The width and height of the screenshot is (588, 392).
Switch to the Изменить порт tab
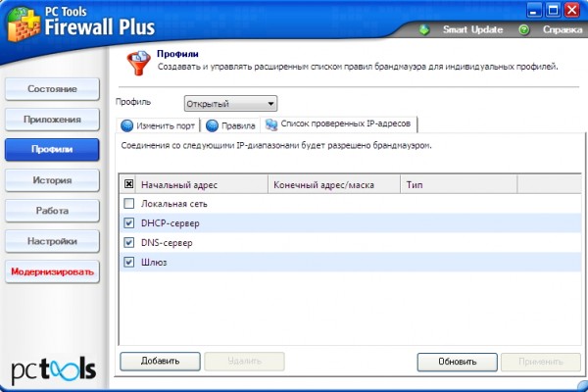click(158, 125)
